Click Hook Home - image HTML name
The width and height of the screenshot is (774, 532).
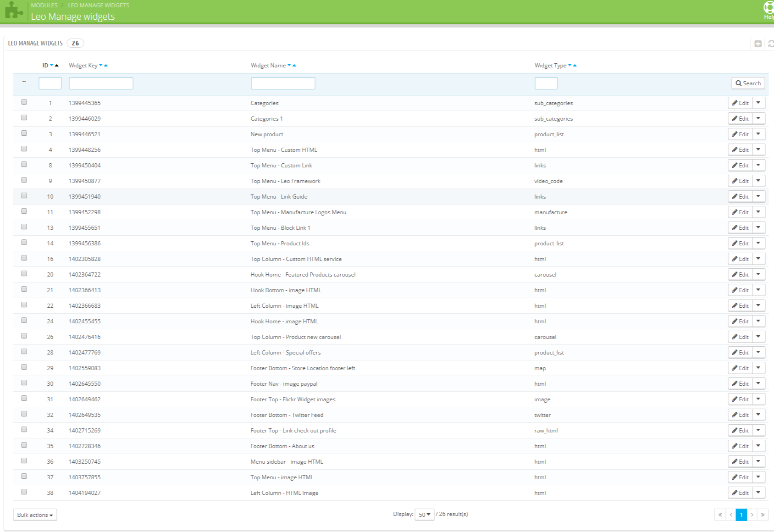(x=284, y=321)
